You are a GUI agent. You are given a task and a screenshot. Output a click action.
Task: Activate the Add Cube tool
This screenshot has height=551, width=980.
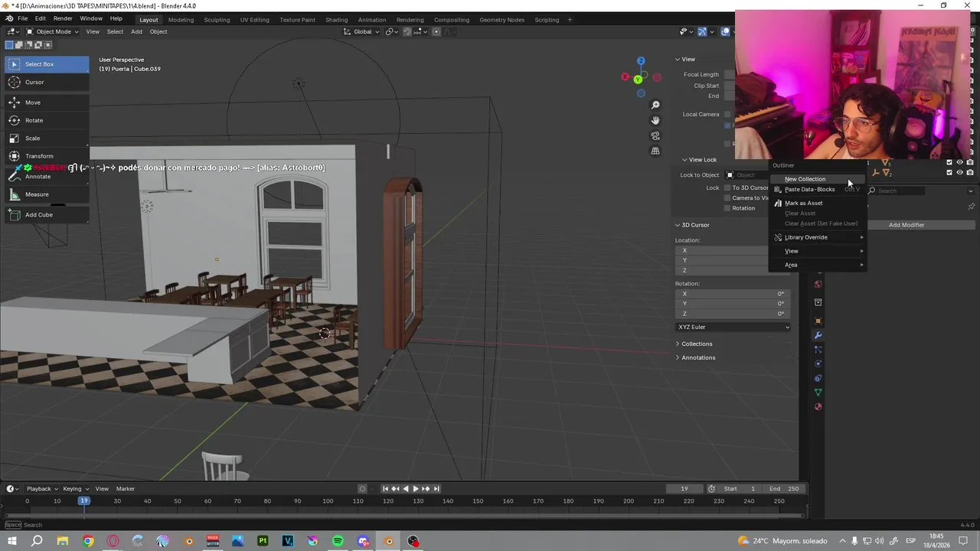coord(47,215)
